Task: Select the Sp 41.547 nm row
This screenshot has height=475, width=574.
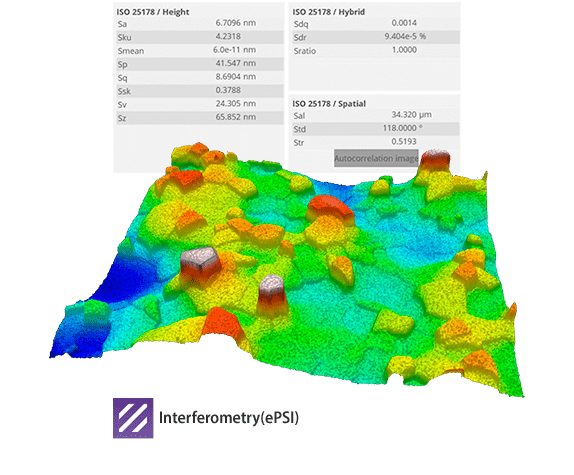Action: 200,64
